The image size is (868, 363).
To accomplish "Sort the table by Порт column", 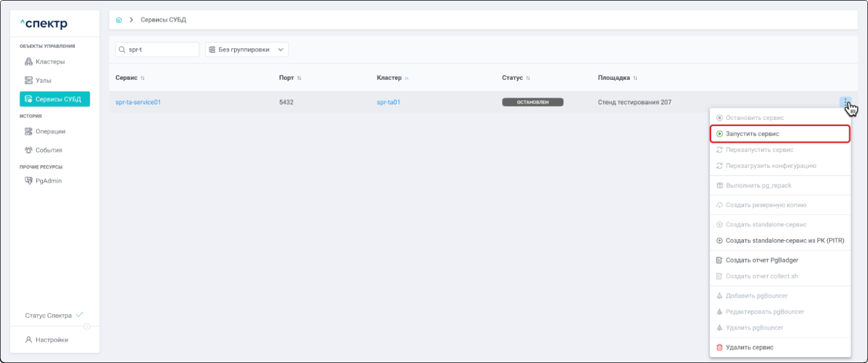I will click(299, 78).
